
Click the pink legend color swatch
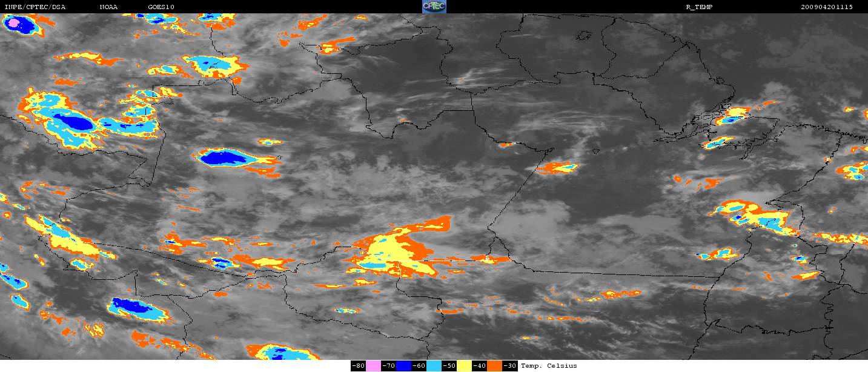pyautogui.click(x=373, y=366)
